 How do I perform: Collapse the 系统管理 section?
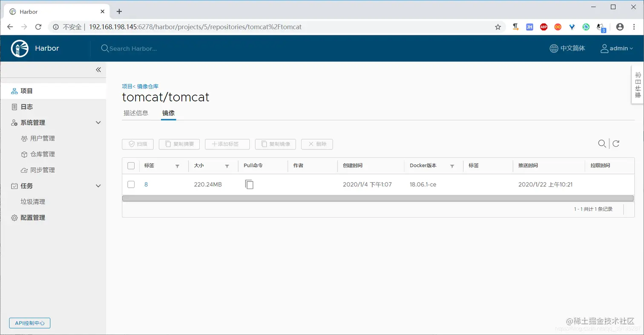[98, 123]
